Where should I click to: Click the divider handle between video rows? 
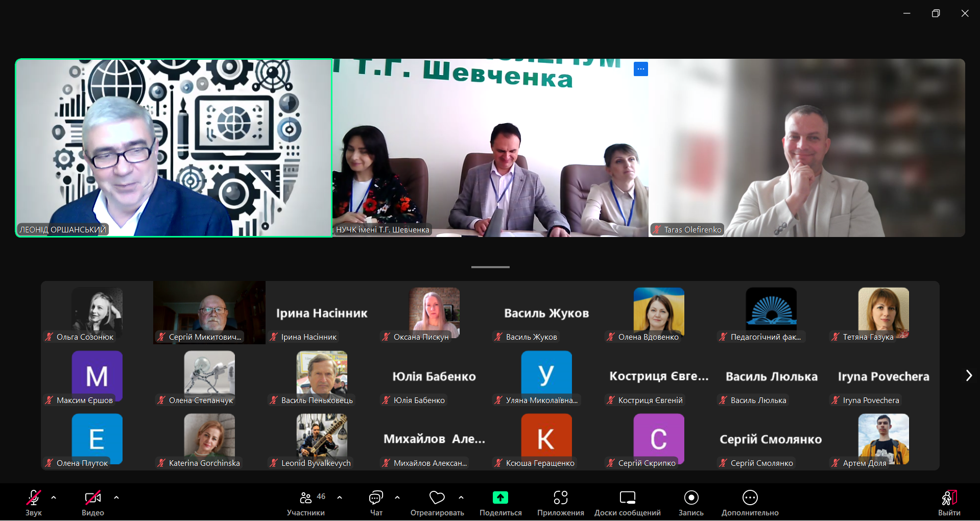click(x=490, y=267)
